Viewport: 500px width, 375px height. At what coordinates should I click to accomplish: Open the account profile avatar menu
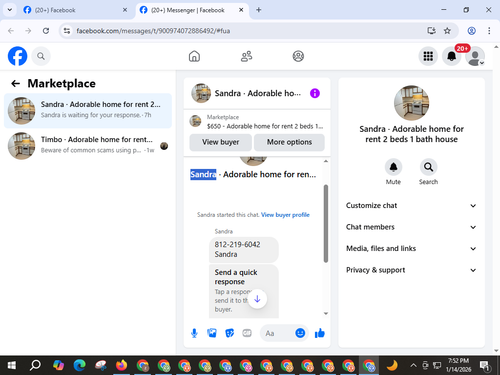(475, 56)
